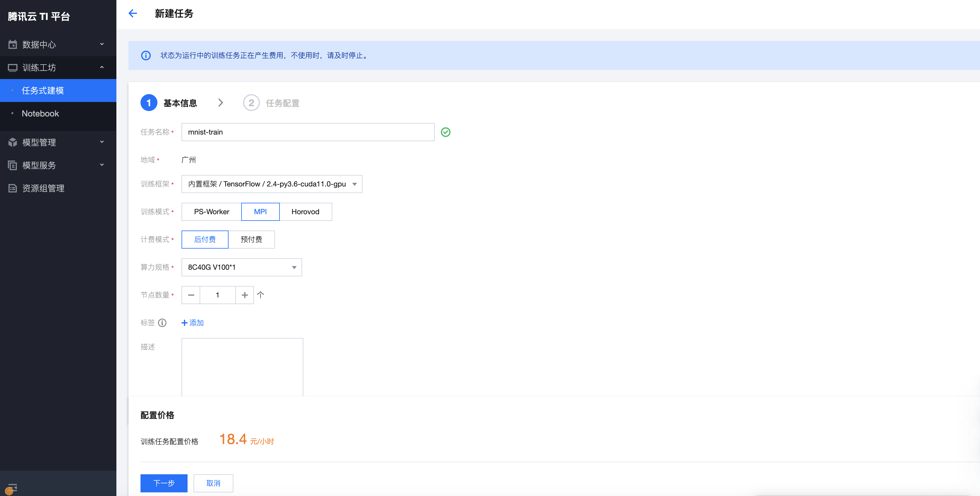Click the 模型管理 cube icon
The height and width of the screenshot is (496, 980).
pos(13,142)
